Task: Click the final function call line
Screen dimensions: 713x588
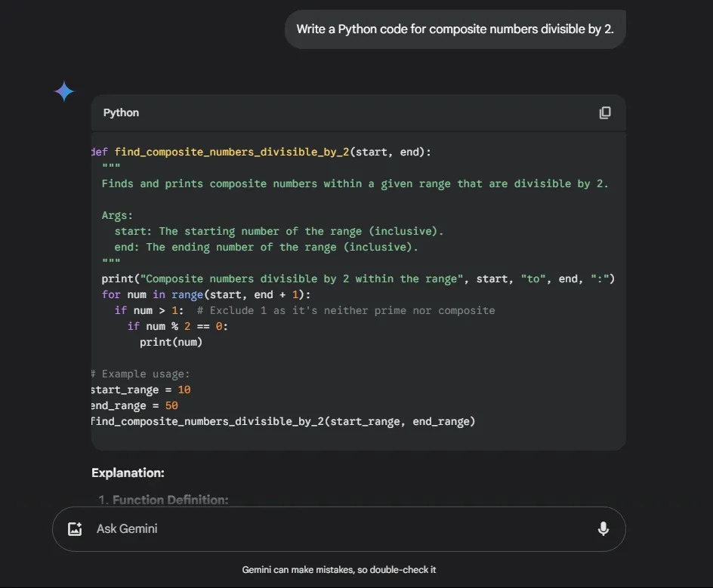Action: click(283, 421)
